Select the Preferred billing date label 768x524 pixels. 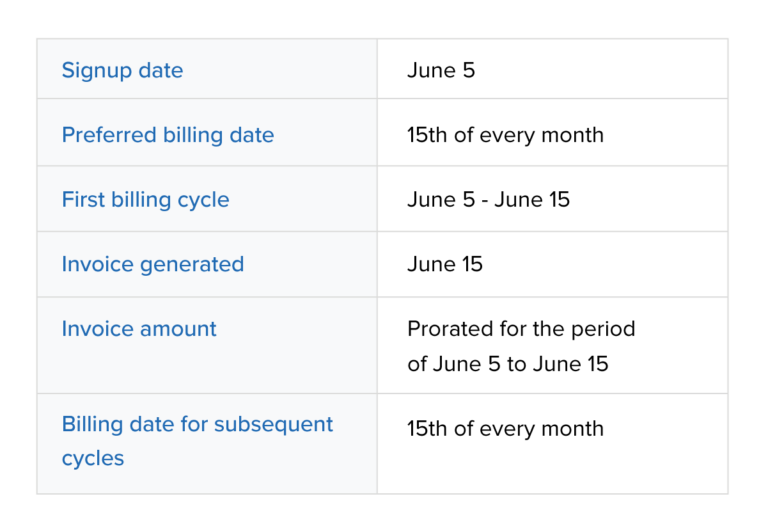[x=167, y=135]
